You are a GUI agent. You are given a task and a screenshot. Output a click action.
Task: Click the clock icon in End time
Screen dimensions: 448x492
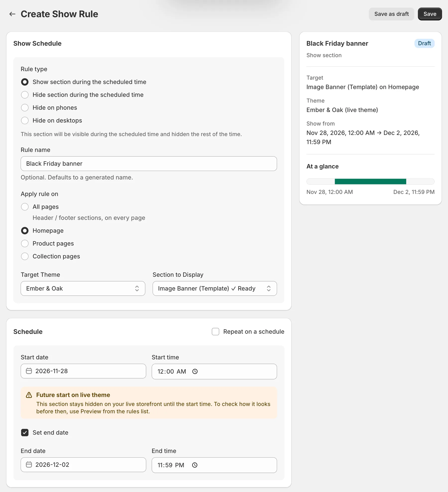pyautogui.click(x=195, y=465)
